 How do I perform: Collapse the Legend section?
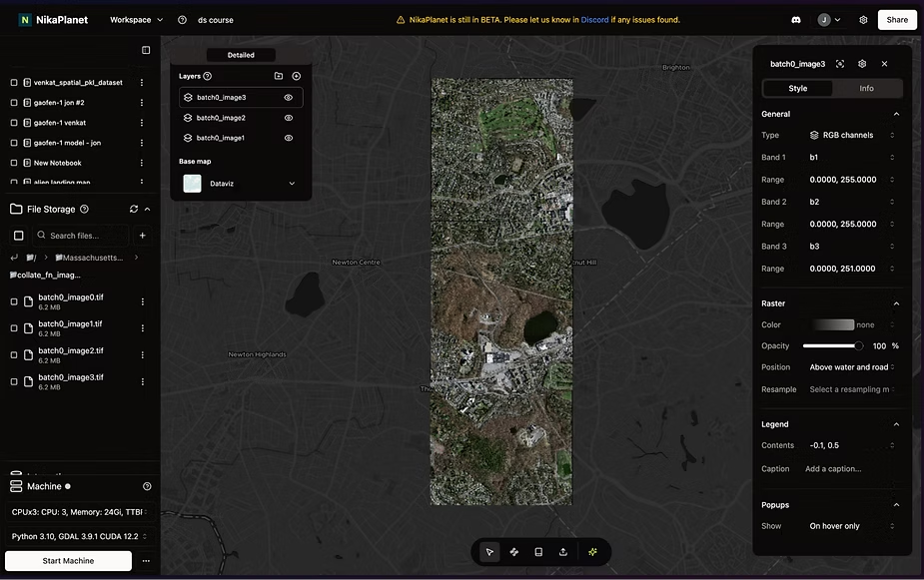click(x=896, y=424)
